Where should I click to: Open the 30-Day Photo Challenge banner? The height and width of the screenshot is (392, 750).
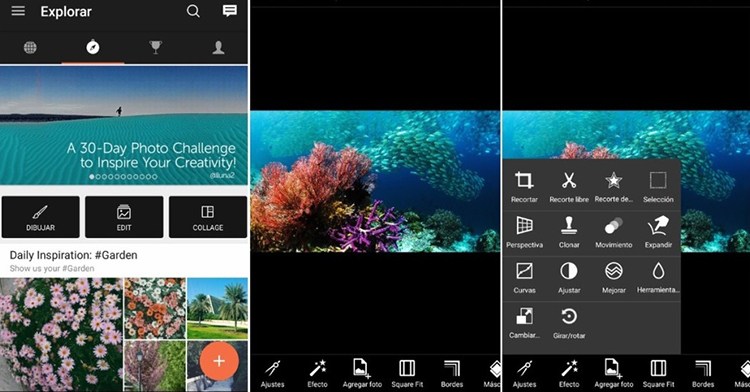click(124, 125)
